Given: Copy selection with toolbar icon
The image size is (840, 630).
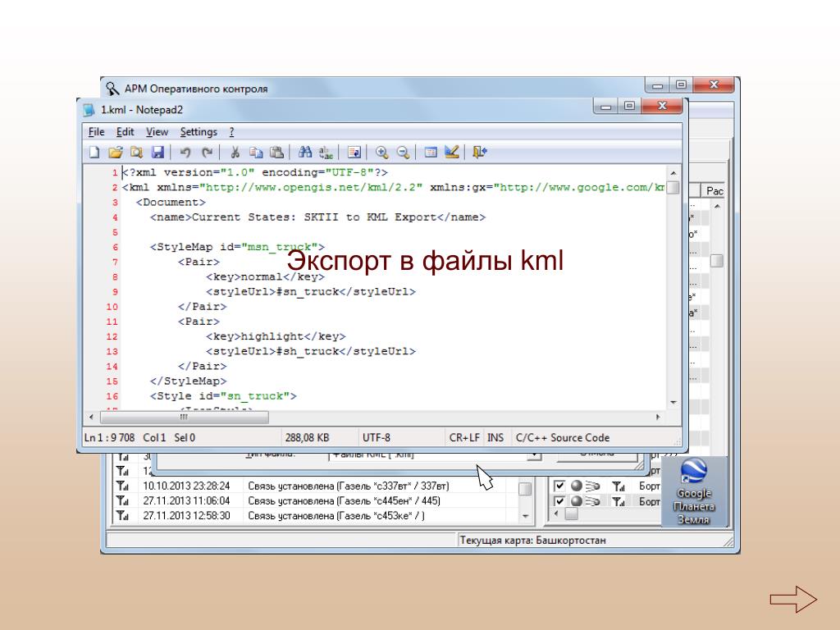Looking at the screenshot, I should (256, 153).
